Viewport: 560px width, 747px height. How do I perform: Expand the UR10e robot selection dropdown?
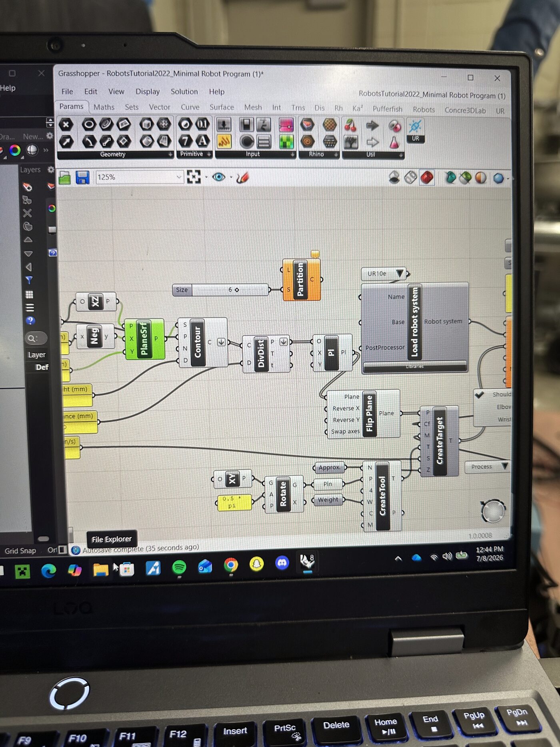tap(399, 274)
